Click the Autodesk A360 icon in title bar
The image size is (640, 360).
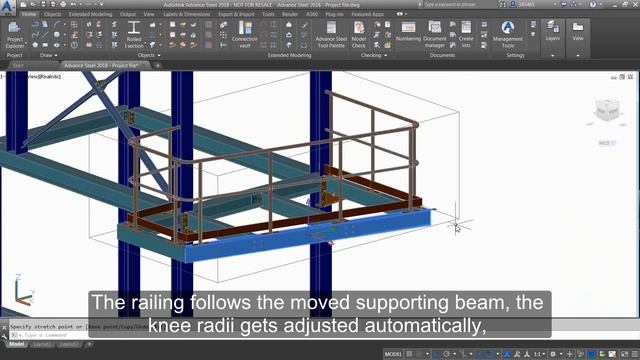click(x=574, y=4)
